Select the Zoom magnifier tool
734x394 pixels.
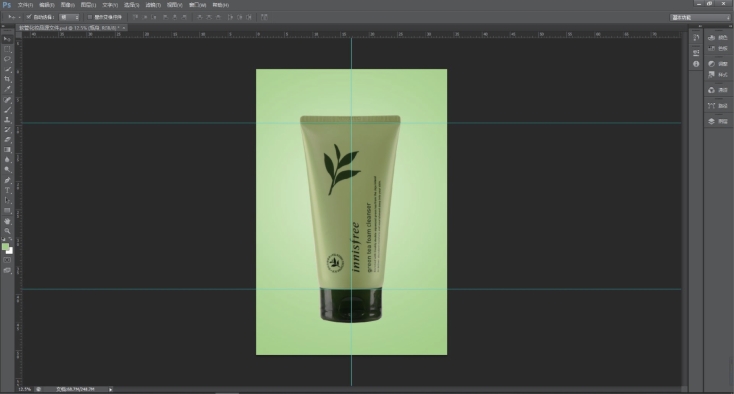click(x=7, y=231)
